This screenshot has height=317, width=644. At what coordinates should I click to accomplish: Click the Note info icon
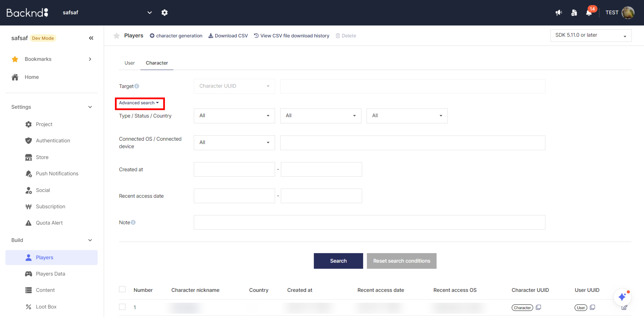point(133,222)
